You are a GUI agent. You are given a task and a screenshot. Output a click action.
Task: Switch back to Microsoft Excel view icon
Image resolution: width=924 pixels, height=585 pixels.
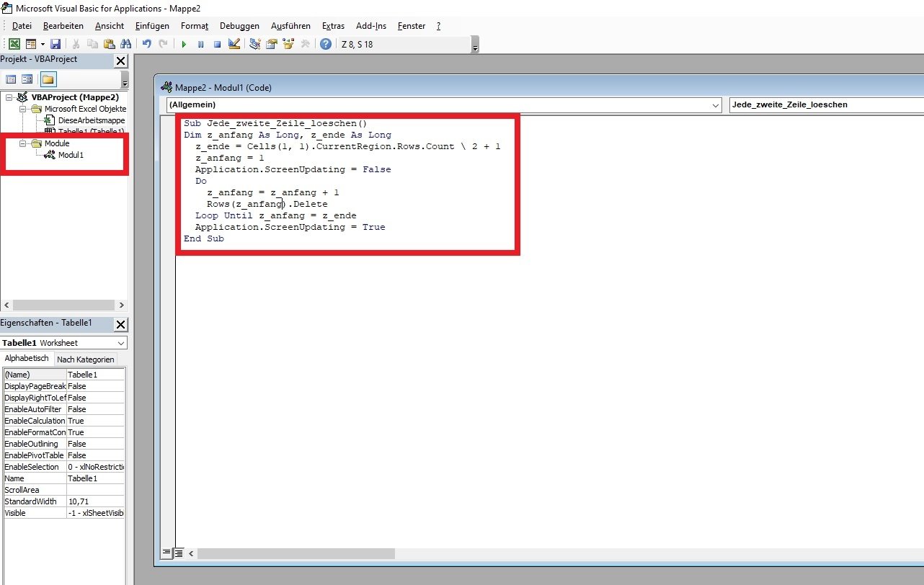coord(14,44)
